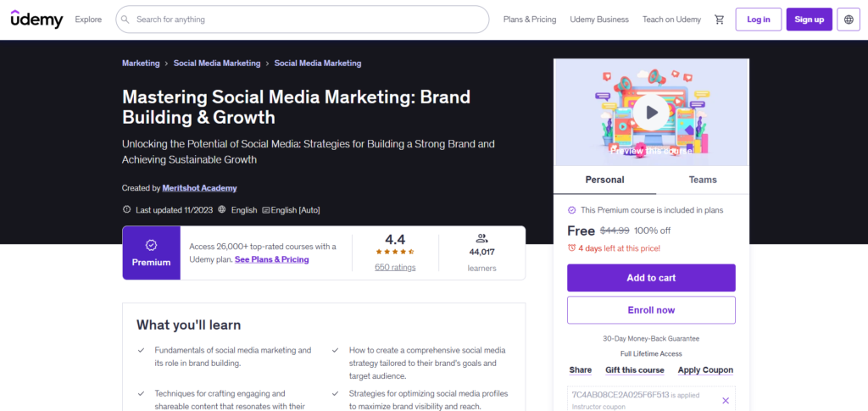
Task: Click the last updated clock icon
Action: click(127, 209)
